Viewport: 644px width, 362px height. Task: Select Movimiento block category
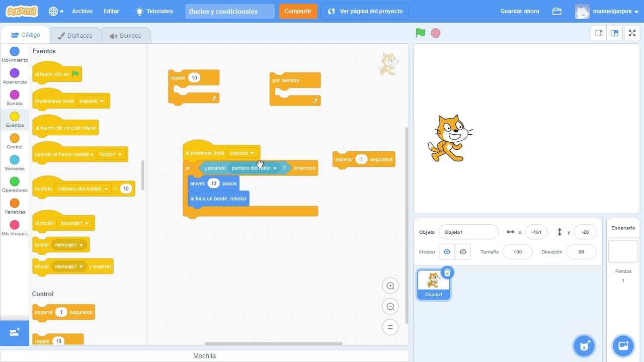15,55
